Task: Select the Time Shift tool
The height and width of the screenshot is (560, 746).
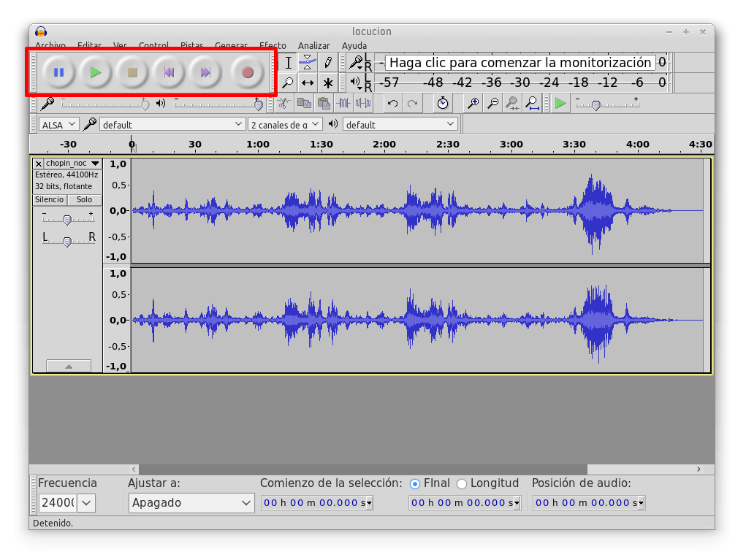Action: pos(308,83)
